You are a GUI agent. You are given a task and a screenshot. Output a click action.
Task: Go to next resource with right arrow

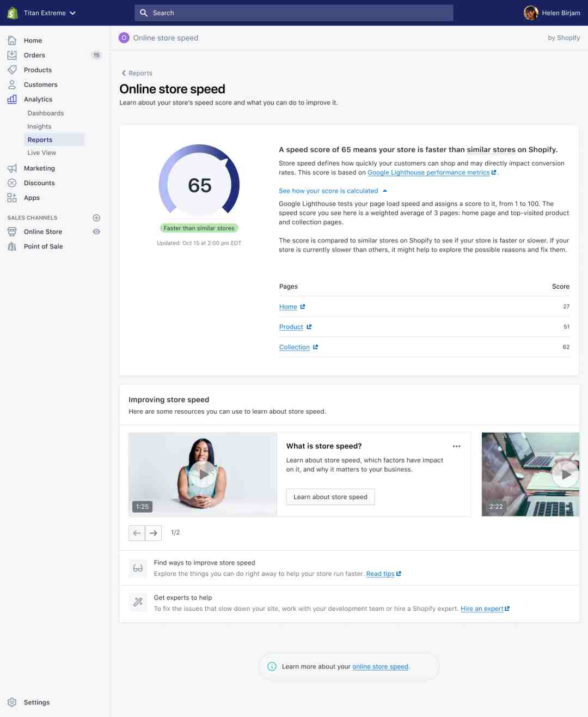point(154,533)
